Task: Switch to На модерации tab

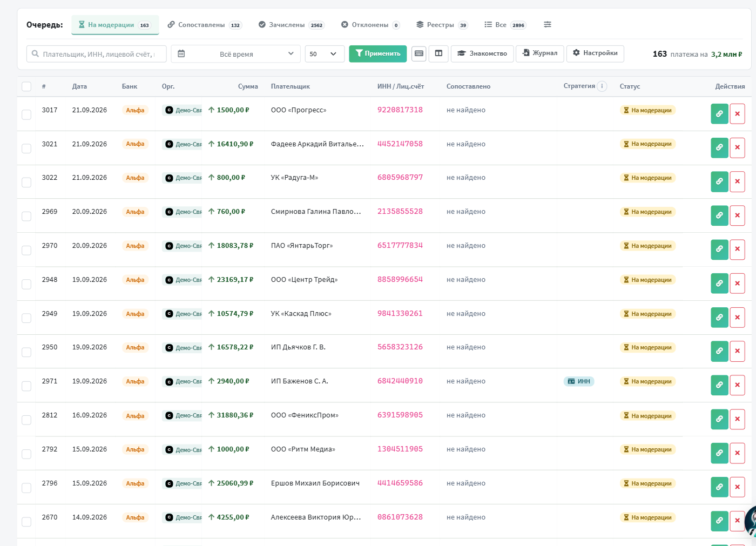Action: tap(115, 25)
